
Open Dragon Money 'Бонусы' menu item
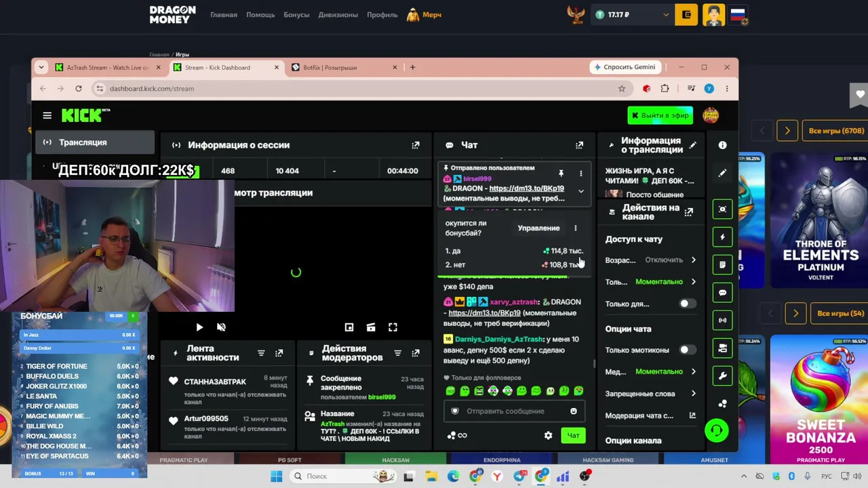point(296,15)
